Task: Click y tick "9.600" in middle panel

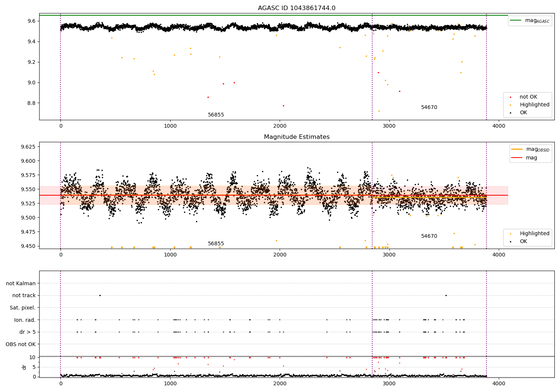Action: [28, 161]
